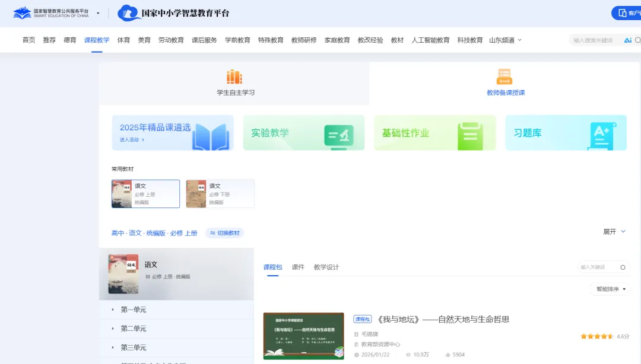Open the 特殊教育 navigation item
This screenshot has width=641, height=364.
(x=271, y=40)
